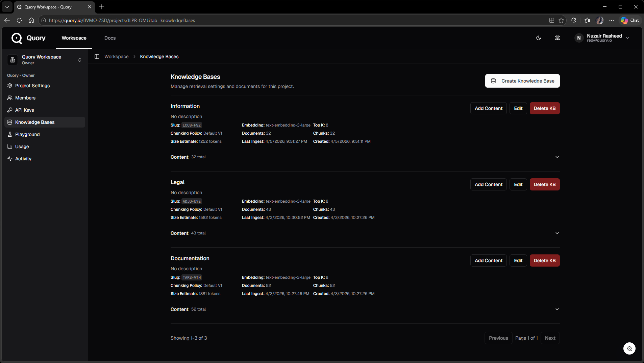
Task: Go back in browser
Action: pos(7,20)
